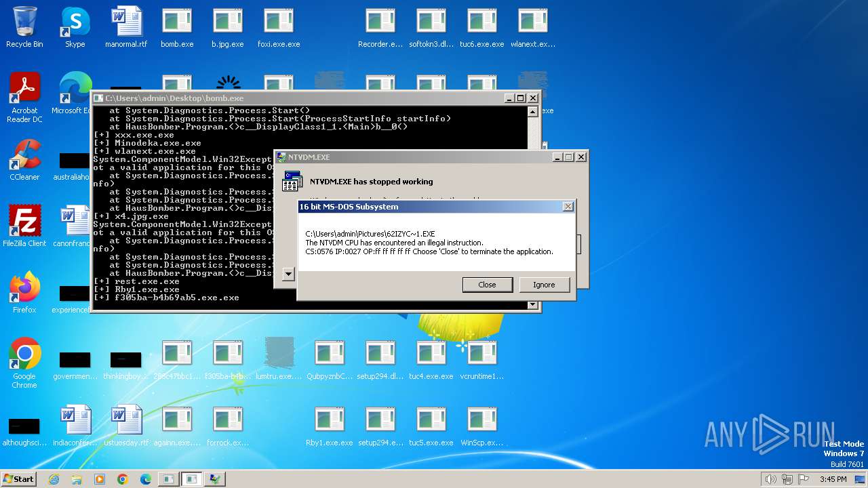Open volume control in system tray
The width and height of the screenshot is (868, 488).
[770, 479]
